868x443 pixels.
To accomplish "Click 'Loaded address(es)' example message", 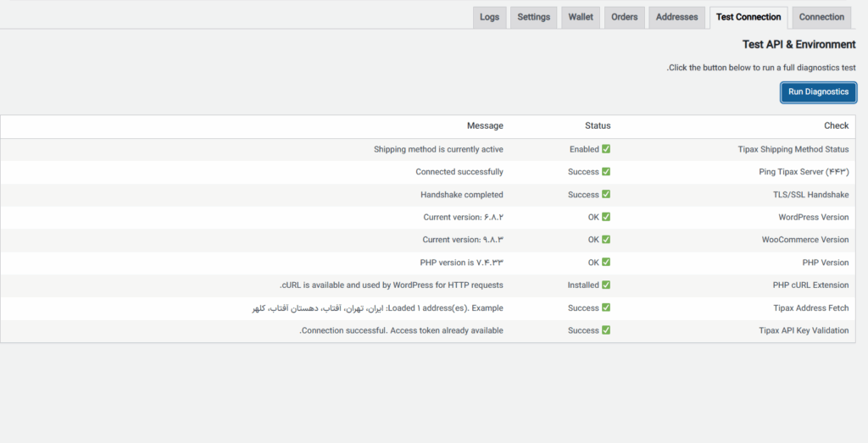I will point(377,308).
